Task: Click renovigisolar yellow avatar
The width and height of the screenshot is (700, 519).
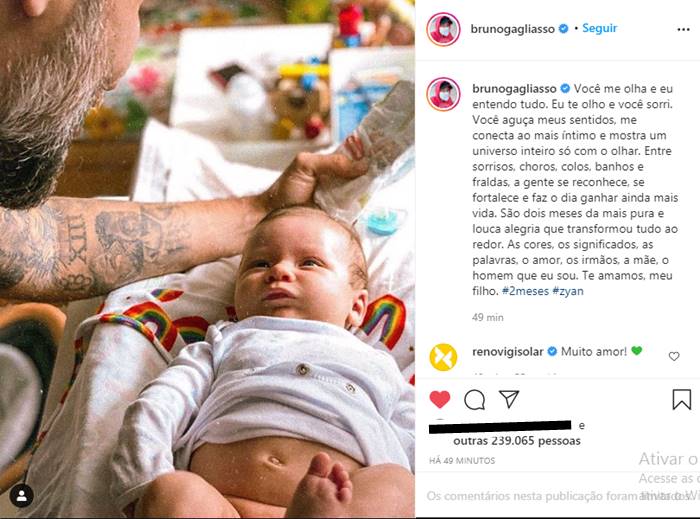Action: 443,357
